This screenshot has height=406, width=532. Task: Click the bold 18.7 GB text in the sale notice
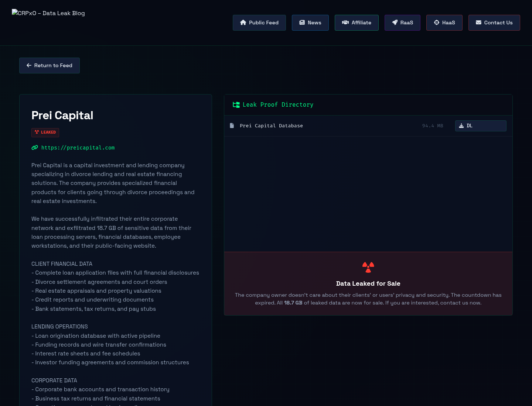pos(293,303)
